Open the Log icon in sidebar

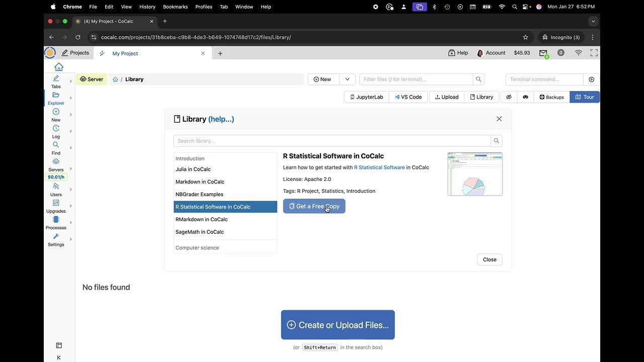click(56, 131)
